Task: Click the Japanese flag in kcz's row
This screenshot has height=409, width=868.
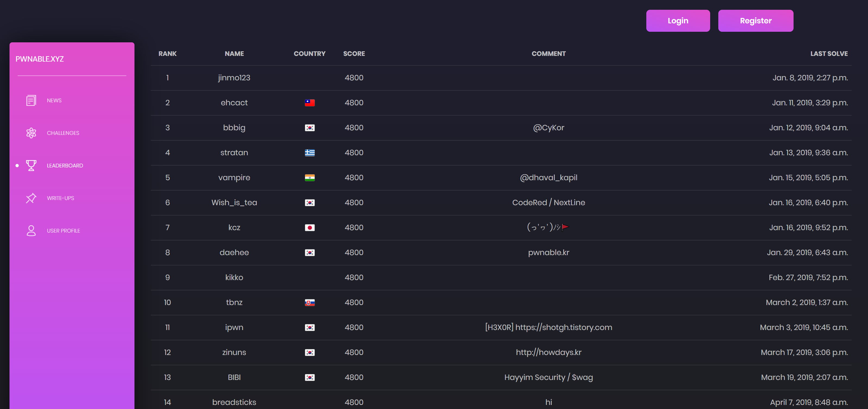Action: tap(310, 227)
